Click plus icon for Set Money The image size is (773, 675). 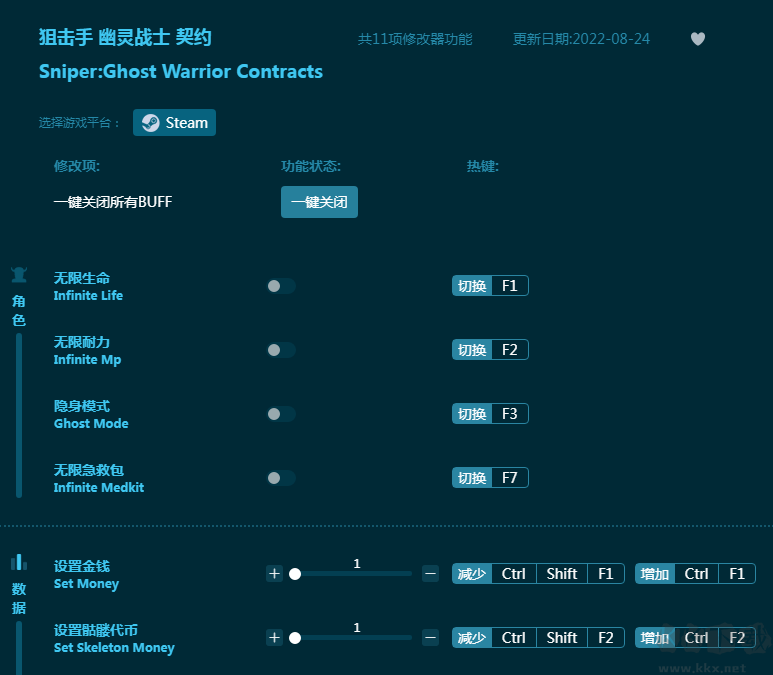275,573
